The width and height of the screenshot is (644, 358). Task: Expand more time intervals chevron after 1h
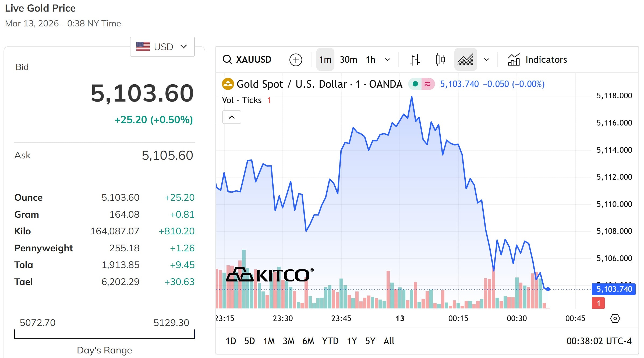coord(387,60)
